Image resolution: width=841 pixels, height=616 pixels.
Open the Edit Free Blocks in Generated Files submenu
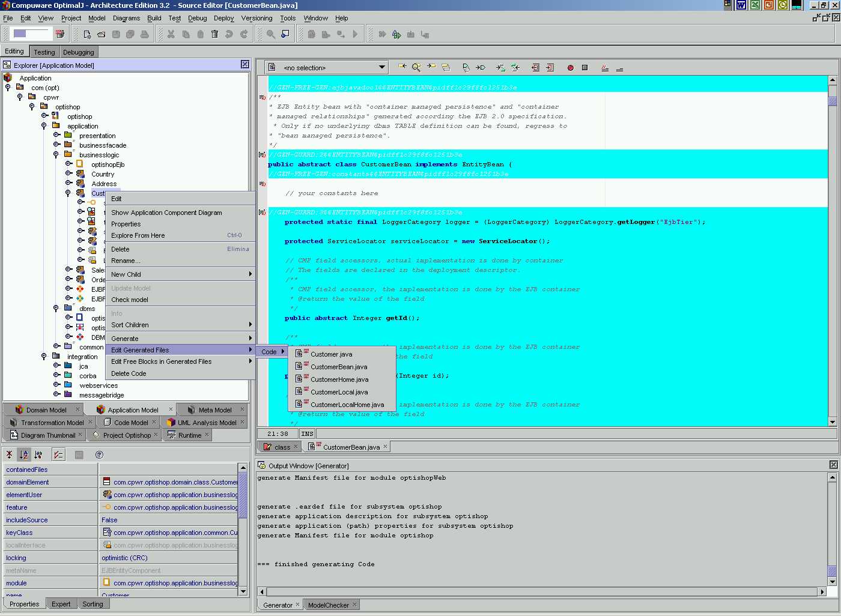point(180,361)
